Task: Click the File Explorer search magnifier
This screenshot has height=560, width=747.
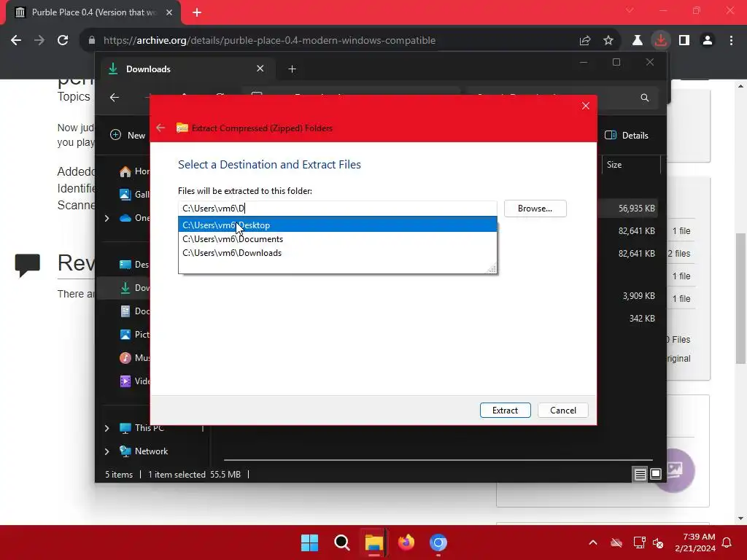Action: (645, 98)
